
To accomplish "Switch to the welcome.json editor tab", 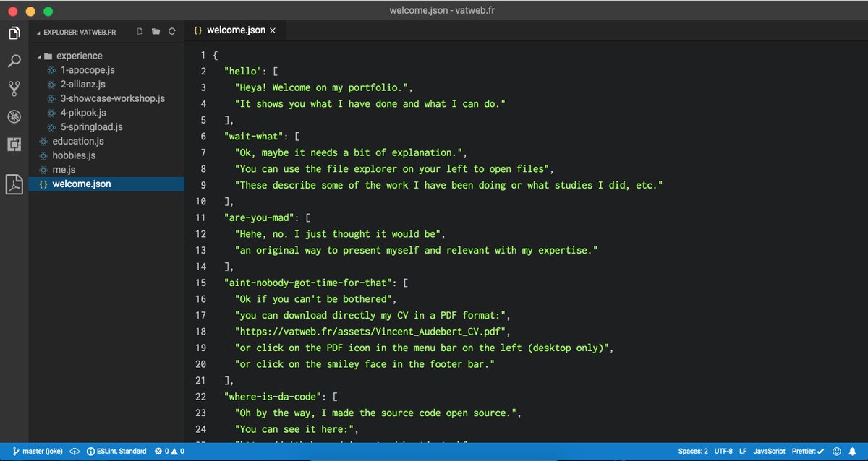I will (235, 31).
